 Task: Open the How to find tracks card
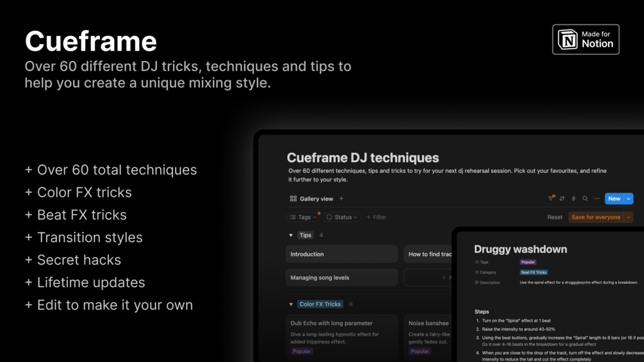point(428,254)
